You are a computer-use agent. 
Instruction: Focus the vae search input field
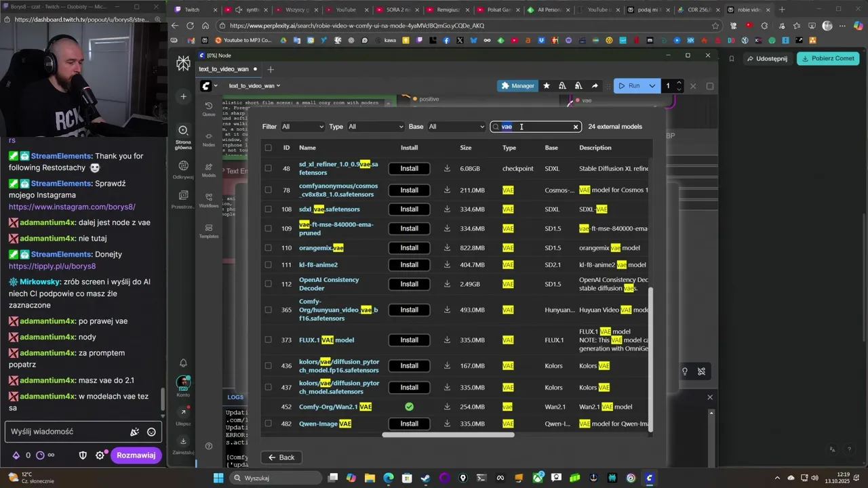536,127
